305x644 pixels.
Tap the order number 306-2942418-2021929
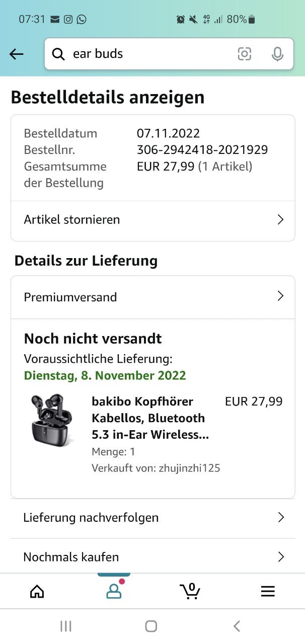tap(202, 150)
